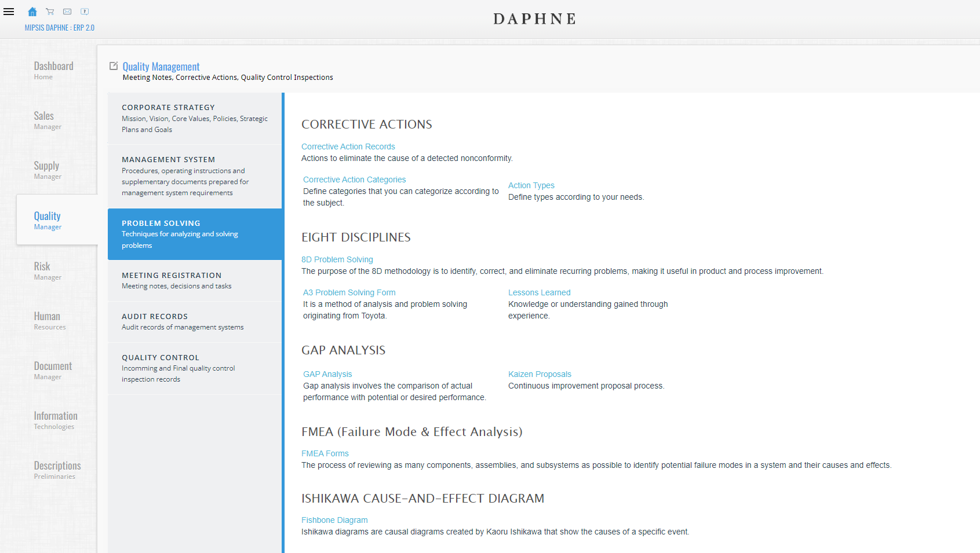Open Supply Manager in sidebar
Viewport: 980px width, 553px height.
pyautogui.click(x=48, y=170)
